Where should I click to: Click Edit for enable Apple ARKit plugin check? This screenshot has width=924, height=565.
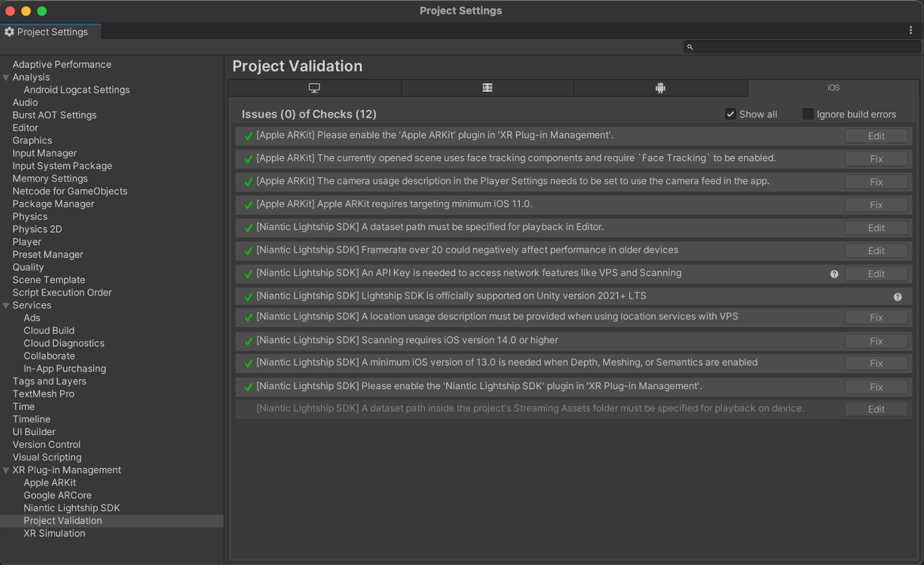[x=876, y=136]
